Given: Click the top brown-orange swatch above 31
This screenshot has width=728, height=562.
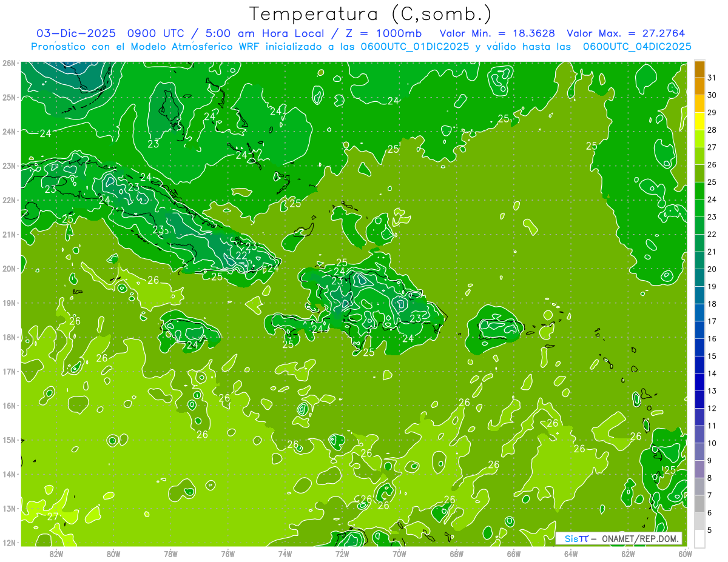Looking at the screenshot, I should [699, 69].
